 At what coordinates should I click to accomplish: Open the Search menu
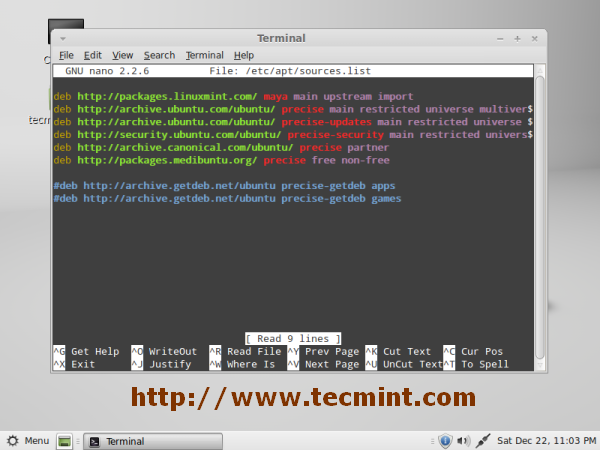click(159, 55)
